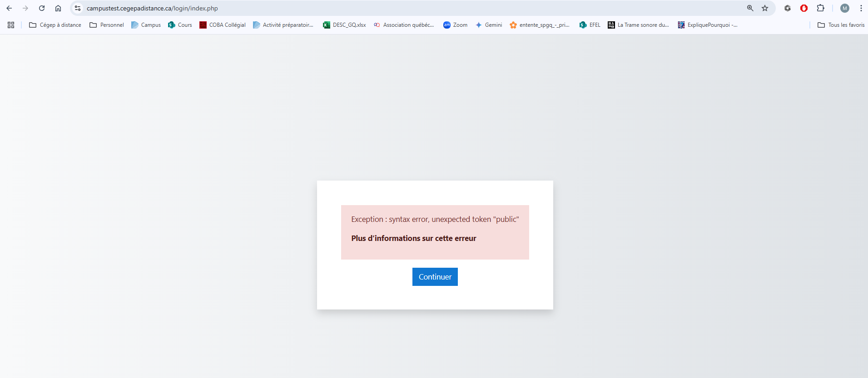Open the COBA Collégial bookmark

click(223, 25)
